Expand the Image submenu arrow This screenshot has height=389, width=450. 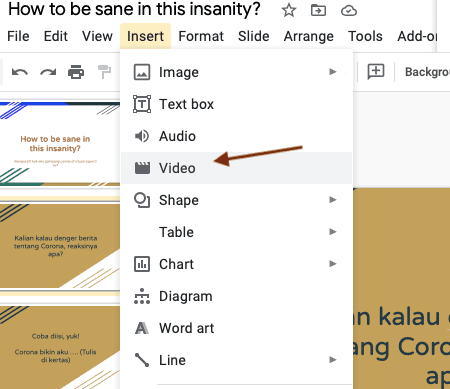coord(333,72)
